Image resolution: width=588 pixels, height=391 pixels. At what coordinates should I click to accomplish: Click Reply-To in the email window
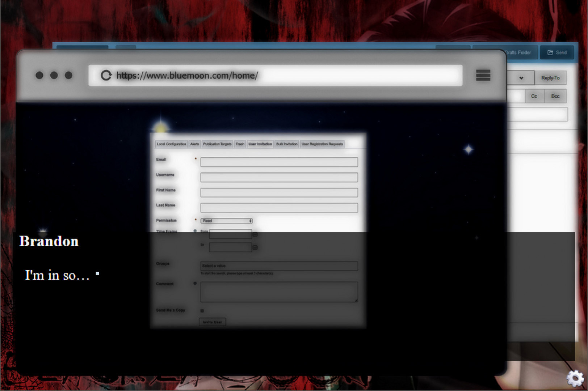(550, 78)
